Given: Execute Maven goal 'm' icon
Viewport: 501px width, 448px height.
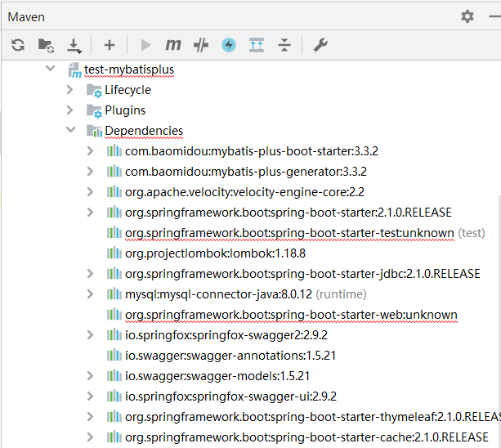Looking at the screenshot, I should (173, 45).
